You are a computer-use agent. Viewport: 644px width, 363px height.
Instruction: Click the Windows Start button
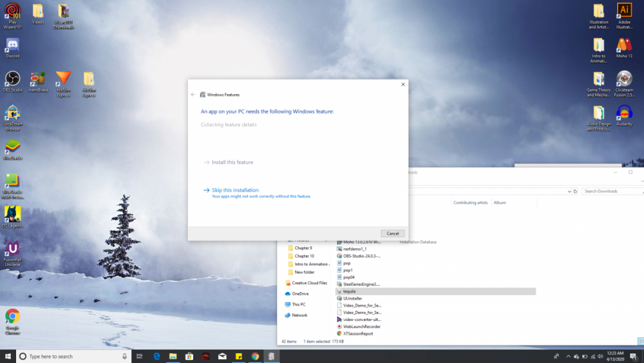pyautogui.click(x=8, y=356)
